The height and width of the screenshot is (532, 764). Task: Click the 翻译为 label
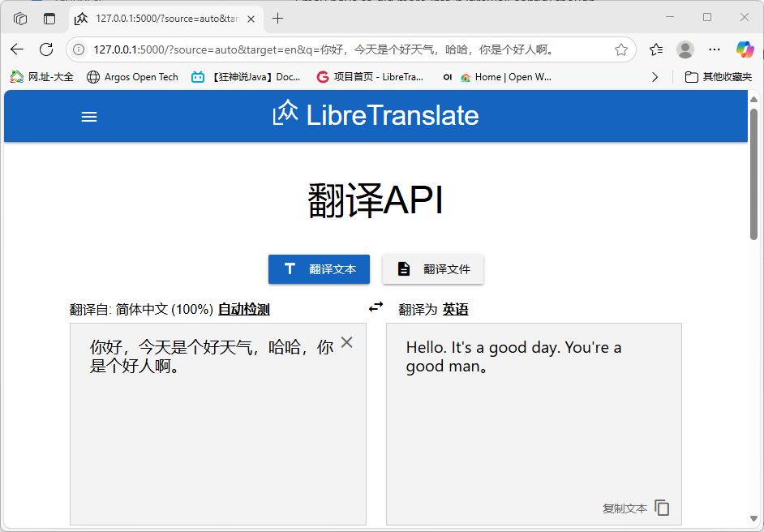(418, 309)
